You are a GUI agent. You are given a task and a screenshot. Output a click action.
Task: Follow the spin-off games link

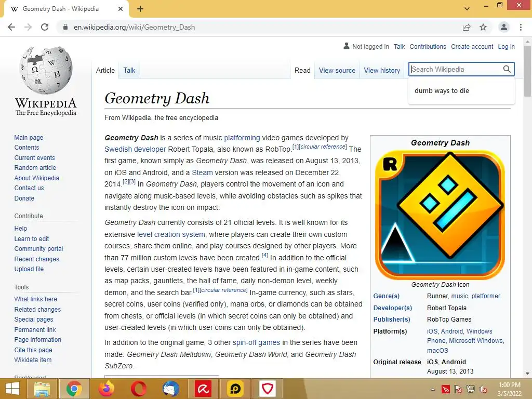pos(256,342)
